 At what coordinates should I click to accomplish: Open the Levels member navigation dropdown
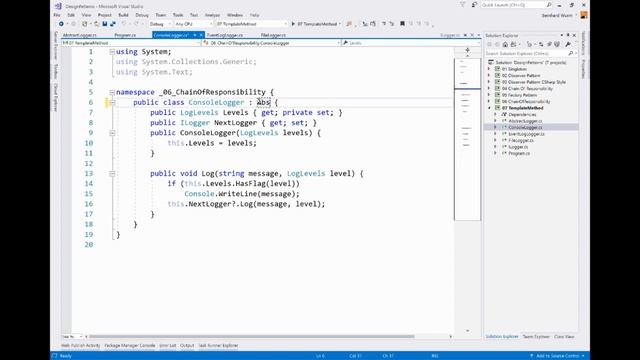point(411,43)
